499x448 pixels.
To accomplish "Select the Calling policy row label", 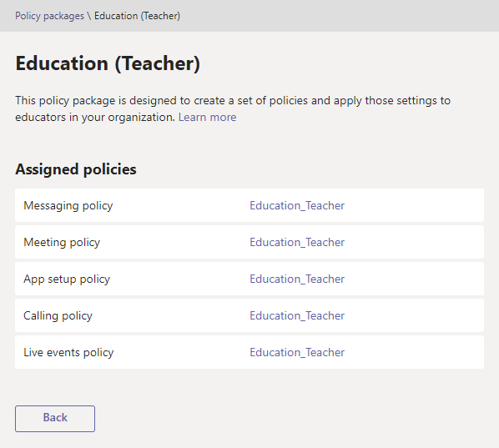I will point(58,316).
